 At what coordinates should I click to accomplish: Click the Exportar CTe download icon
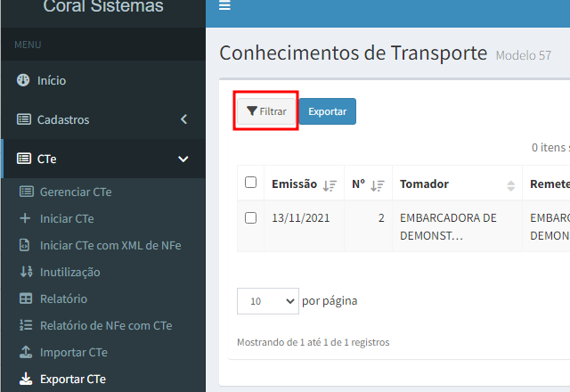click(x=25, y=379)
